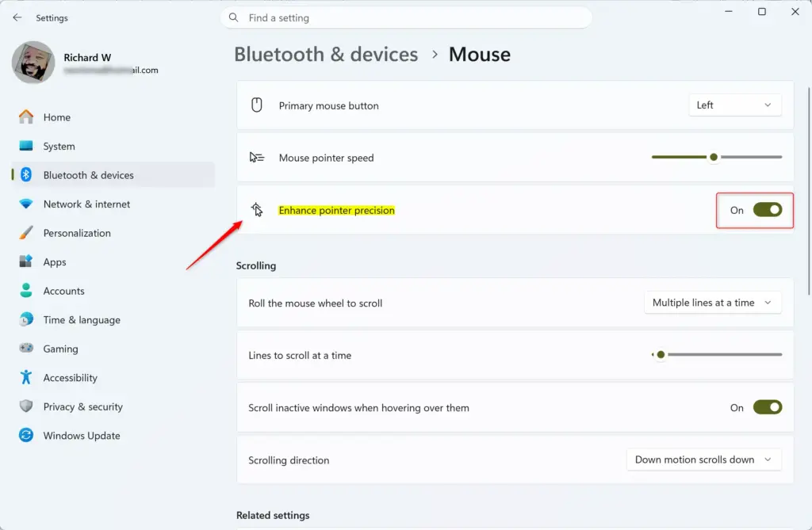Go to Personalization settings
The height and width of the screenshot is (530, 812).
[113, 233]
